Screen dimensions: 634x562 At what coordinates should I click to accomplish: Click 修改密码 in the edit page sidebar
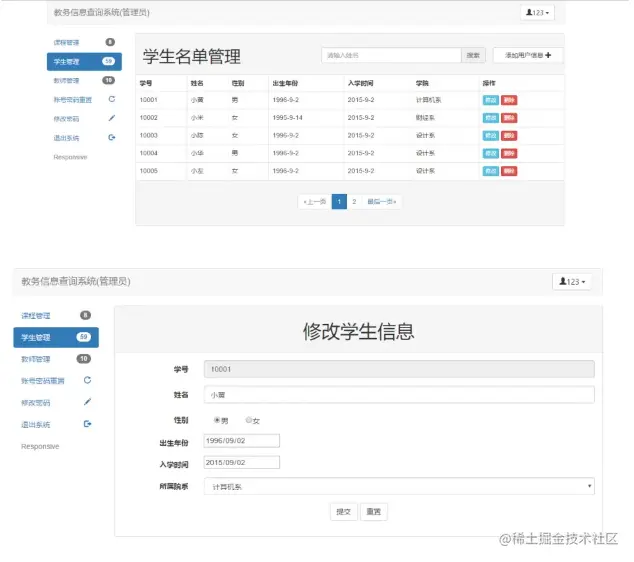36,403
